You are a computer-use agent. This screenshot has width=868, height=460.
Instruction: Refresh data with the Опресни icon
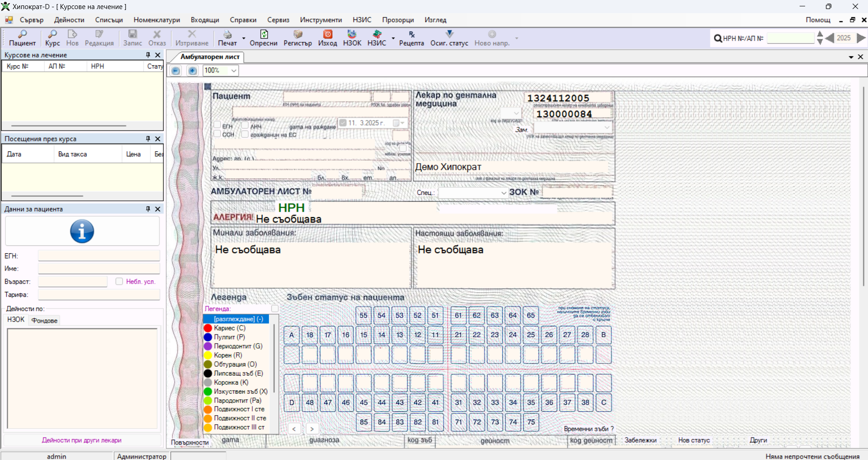[264, 38]
